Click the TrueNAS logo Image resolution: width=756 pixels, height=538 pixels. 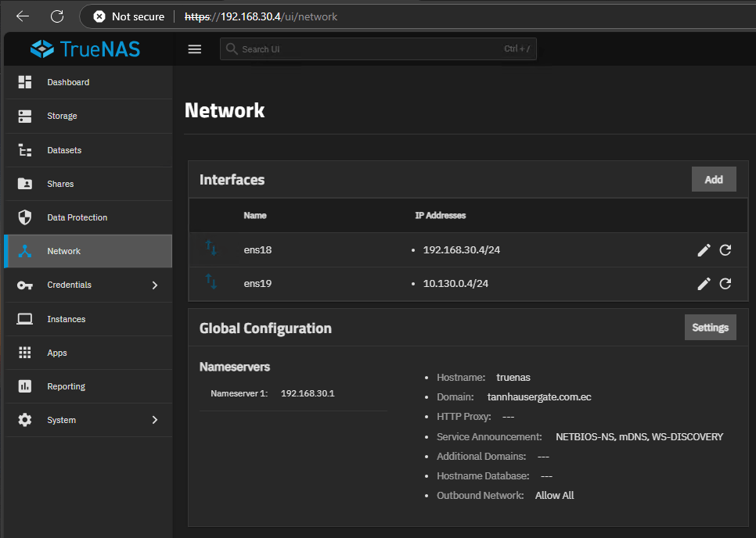(85, 49)
